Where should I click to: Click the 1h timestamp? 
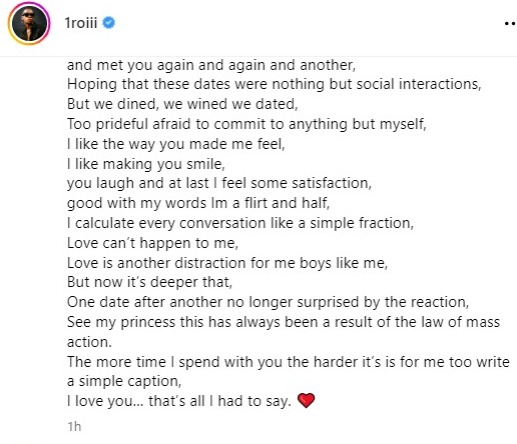[74, 426]
